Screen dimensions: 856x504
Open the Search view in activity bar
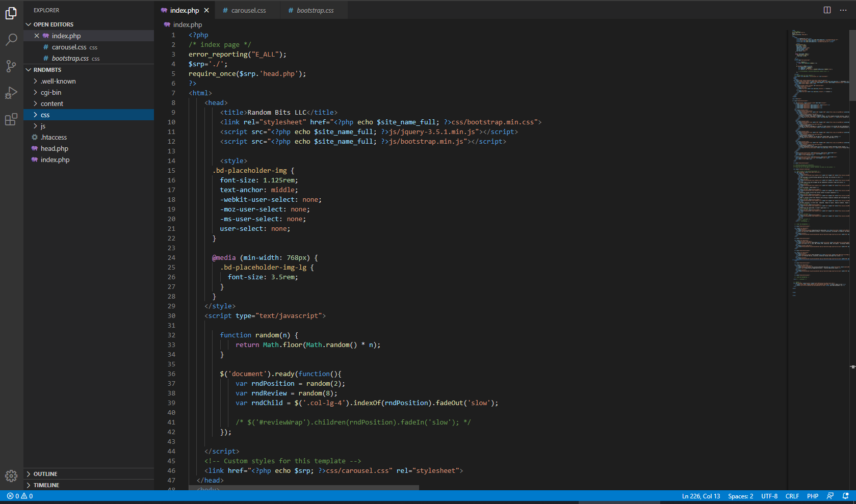click(x=11, y=40)
